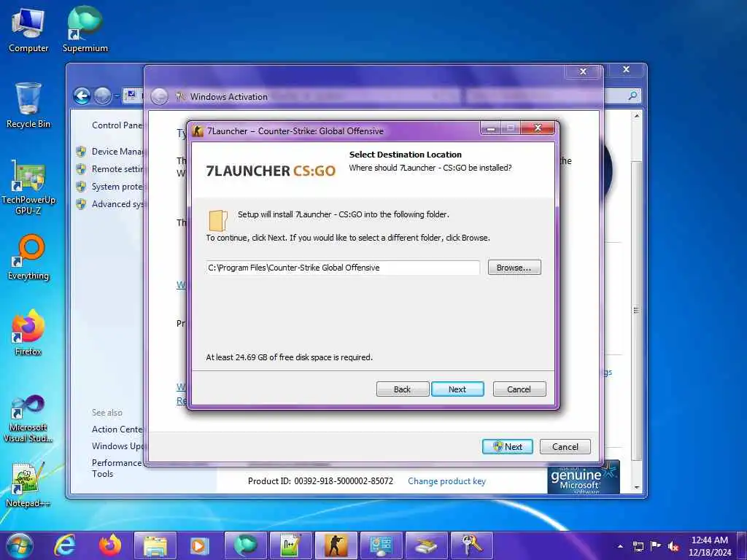Open System protection in the sidebar
747x560 pixels.
[117, 187]
